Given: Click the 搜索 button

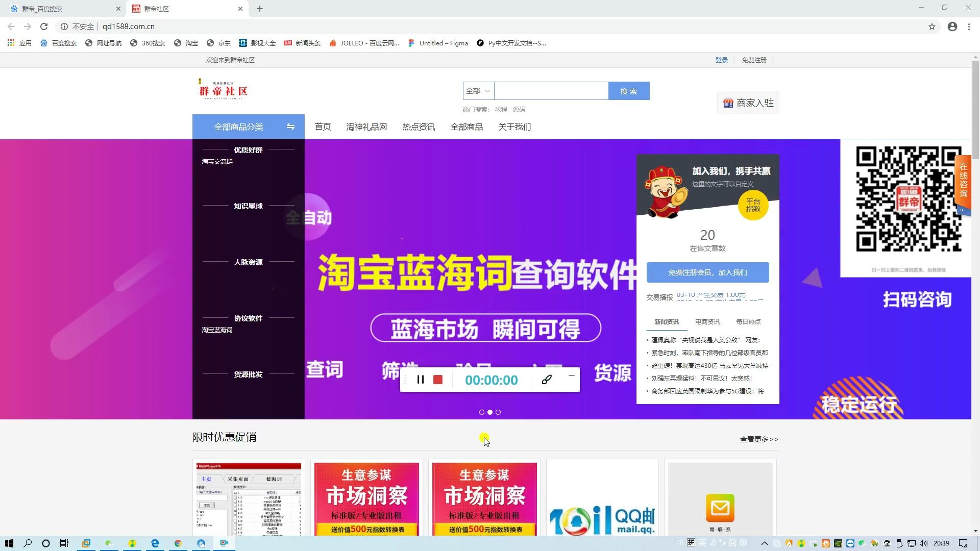Looking at the screenshot, I should tap(629, 91).
